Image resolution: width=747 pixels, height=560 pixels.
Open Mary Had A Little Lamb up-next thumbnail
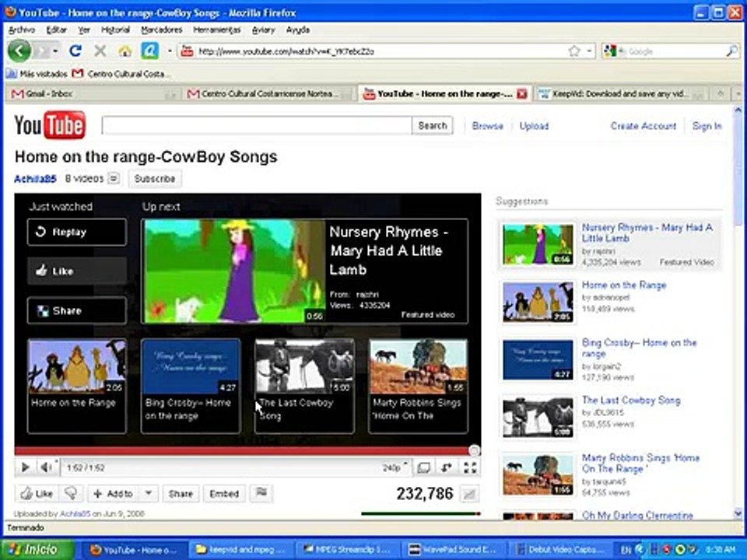(234, 271)
